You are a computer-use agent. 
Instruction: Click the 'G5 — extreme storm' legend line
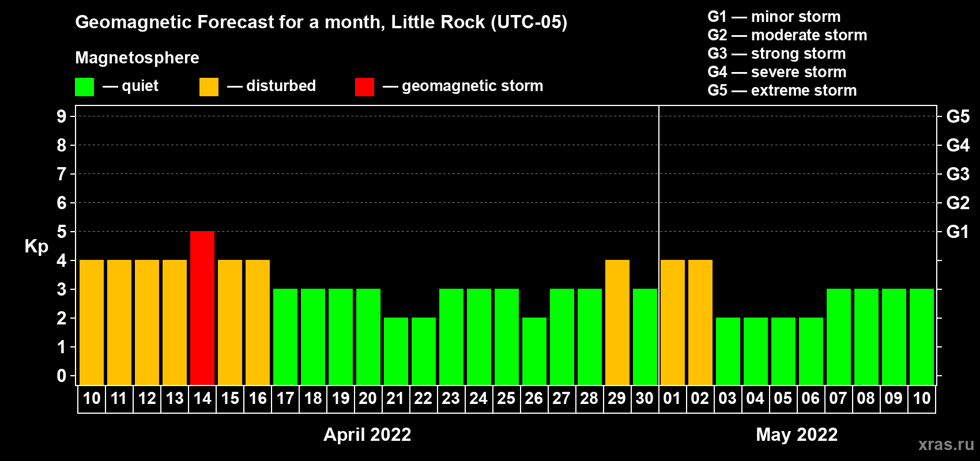(782, 90)
